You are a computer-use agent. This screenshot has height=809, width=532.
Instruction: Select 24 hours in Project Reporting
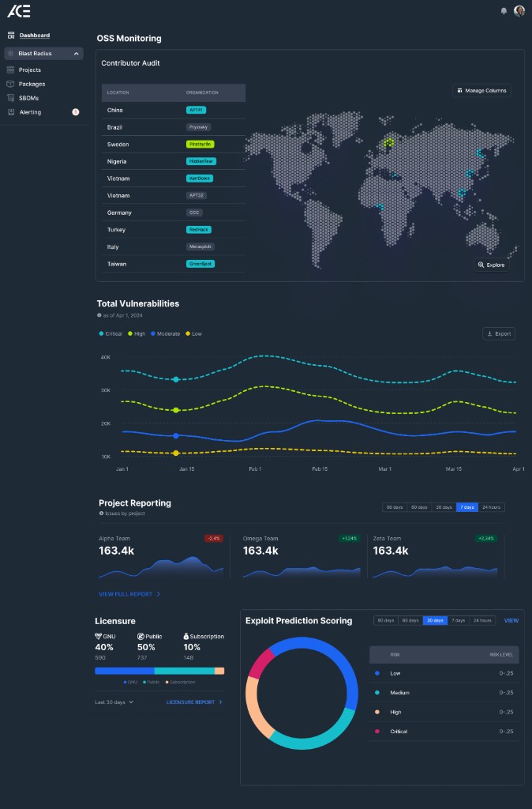point(491,507)
